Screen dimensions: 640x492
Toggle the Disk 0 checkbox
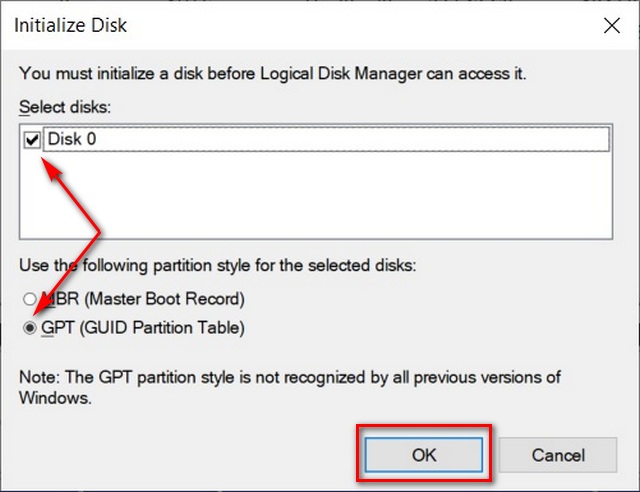tap(32, 140)
